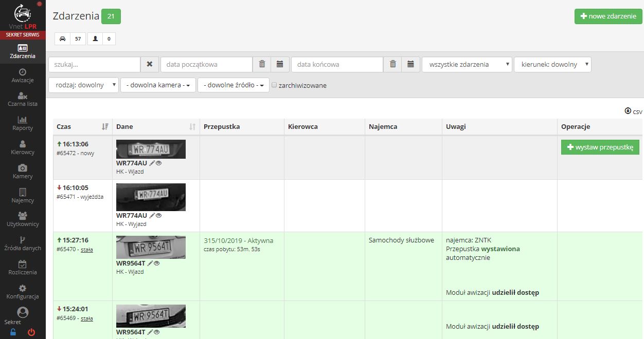
Task: Click the blue unlock padlock icon
Action: click(13, 332)
